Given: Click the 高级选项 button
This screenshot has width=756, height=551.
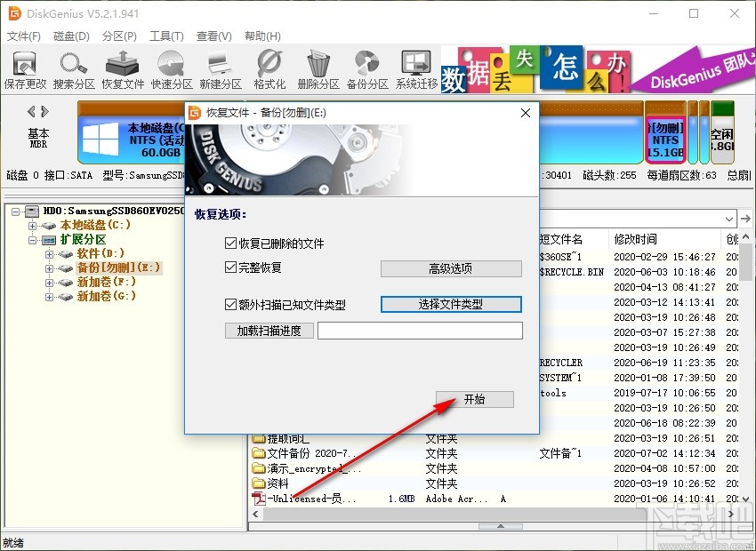Looking at the screenshot, I should (x=451, y=268).
